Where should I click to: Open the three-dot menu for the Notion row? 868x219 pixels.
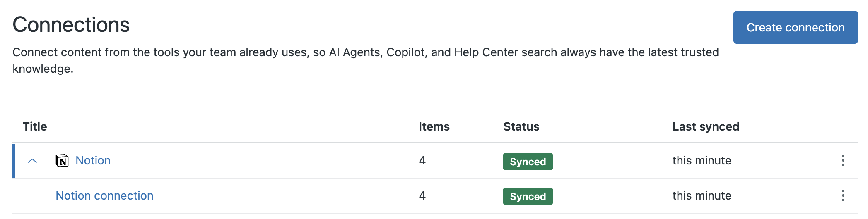(x=843, y=160)
